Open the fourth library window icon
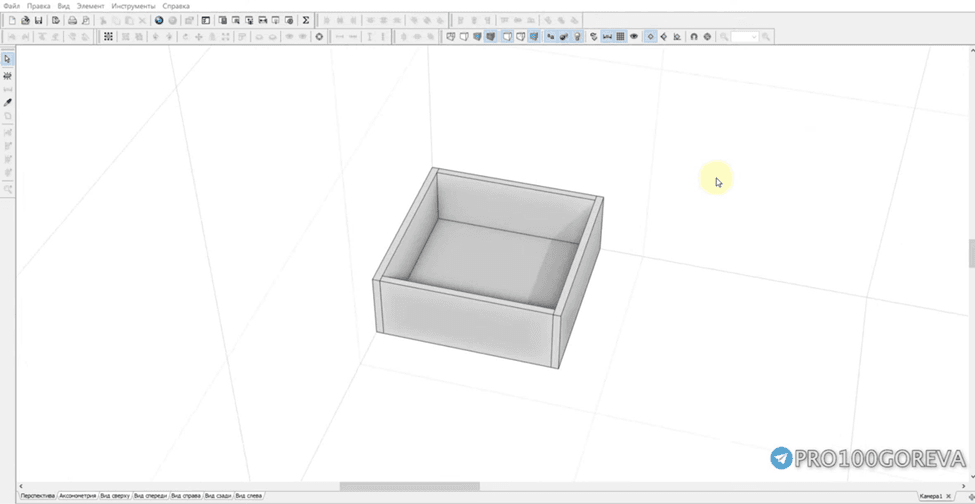975x504 pixels. [262, 20]
